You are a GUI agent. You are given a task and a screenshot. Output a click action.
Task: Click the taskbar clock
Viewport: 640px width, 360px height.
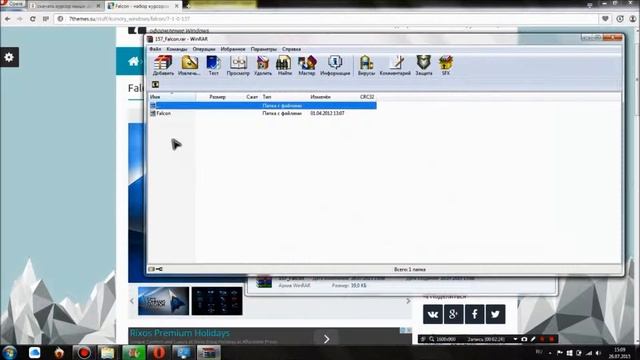coord(620,353)
